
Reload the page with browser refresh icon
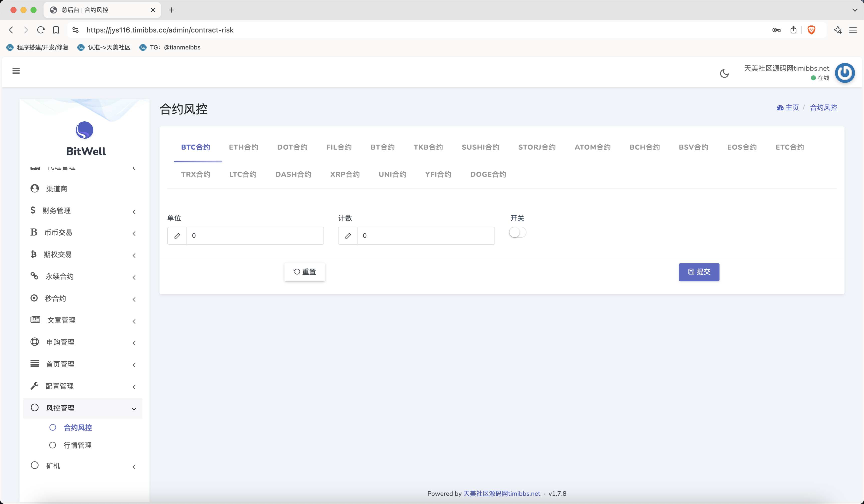41,30
